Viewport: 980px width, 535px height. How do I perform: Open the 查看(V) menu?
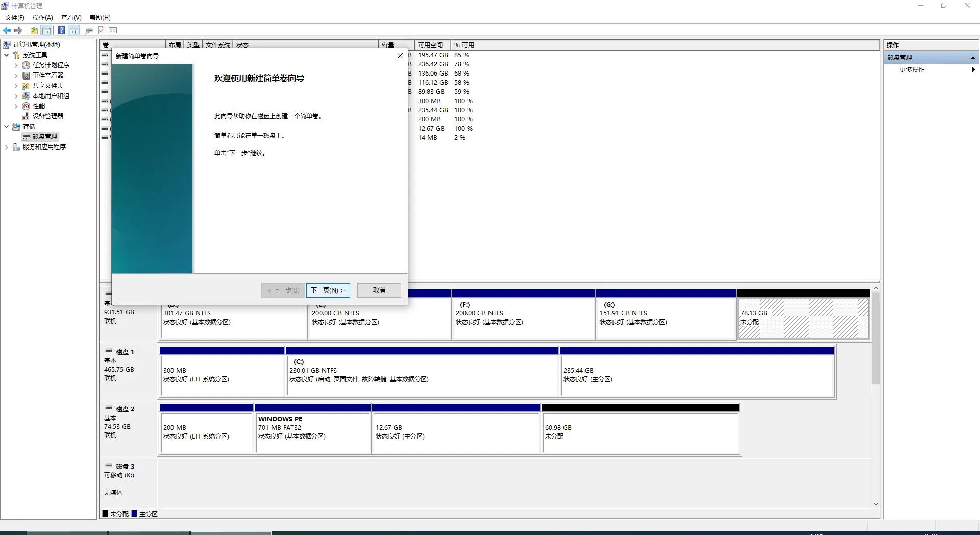[x=71, y=18]
